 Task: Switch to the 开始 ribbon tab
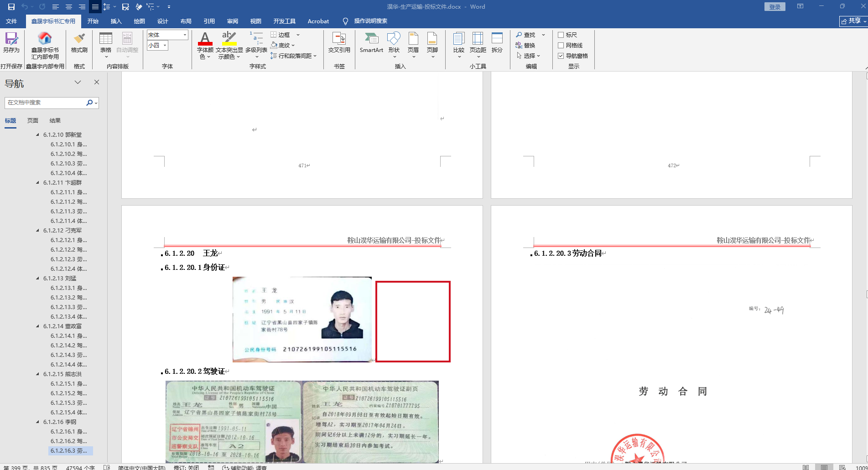(x=93, y=21)
